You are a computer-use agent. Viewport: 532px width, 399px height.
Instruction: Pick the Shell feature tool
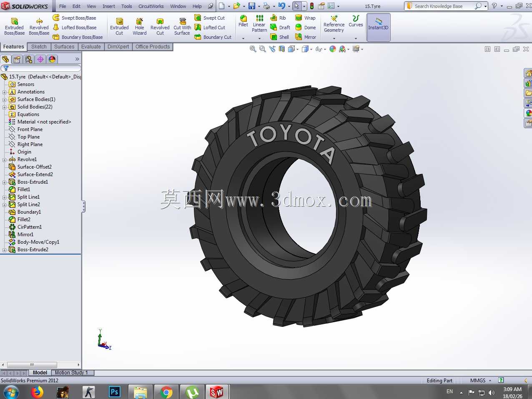point(280,37)
